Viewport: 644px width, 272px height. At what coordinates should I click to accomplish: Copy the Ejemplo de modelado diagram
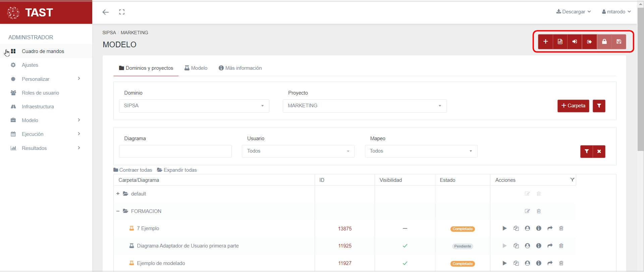[516, 263]
